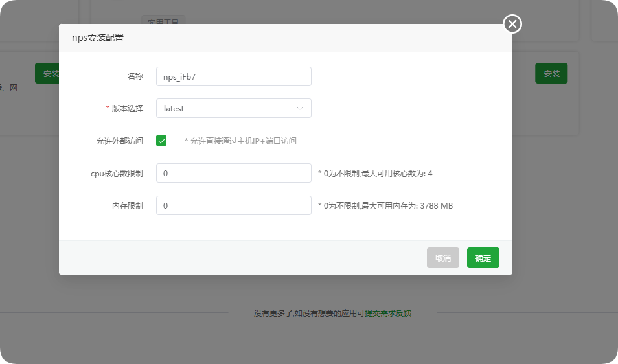Click the nps安装配置 dialog title
Image resolution: width=618 pixels, height=364 pixels.
[98, 38]
